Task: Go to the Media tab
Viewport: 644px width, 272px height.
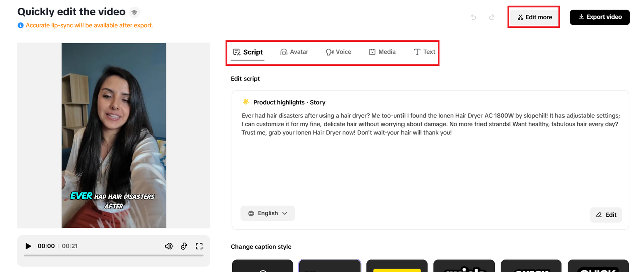Action: (382, 52)
